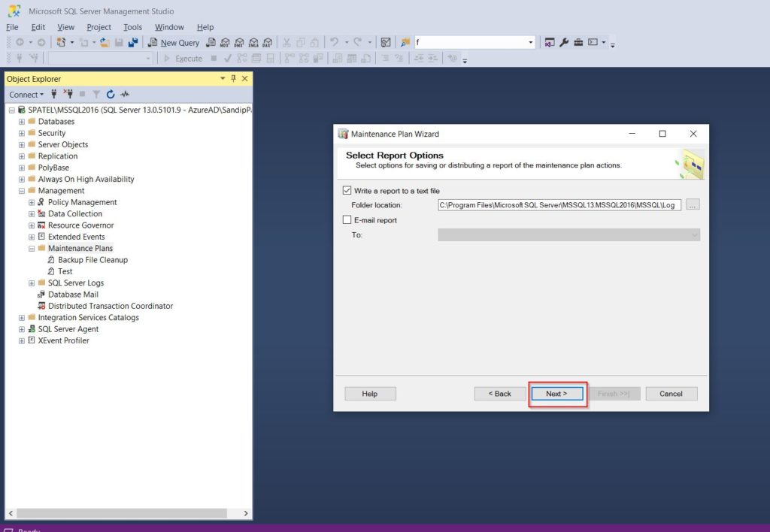This screenshot has width=770, height=532.
Task: Expand the Databases node
Action: tap(22, 122)
